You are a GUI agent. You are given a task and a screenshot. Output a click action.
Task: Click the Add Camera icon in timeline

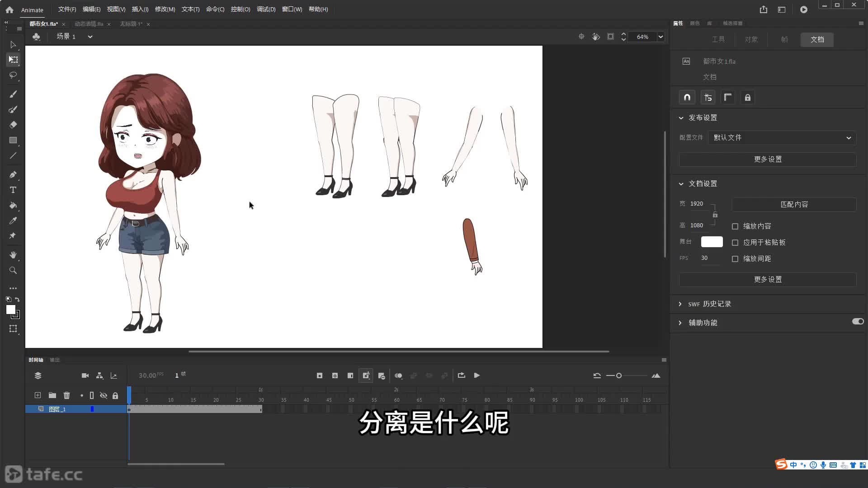[x=85, y=375]
